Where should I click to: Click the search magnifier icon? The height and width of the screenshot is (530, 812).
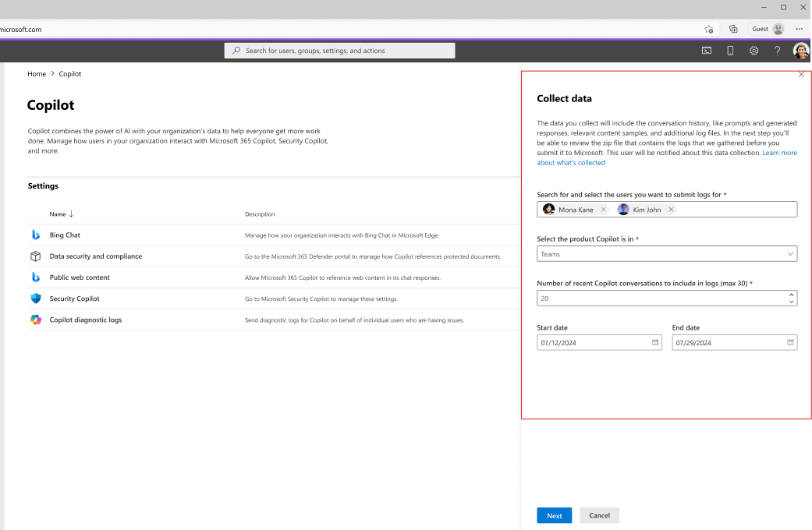236,50
